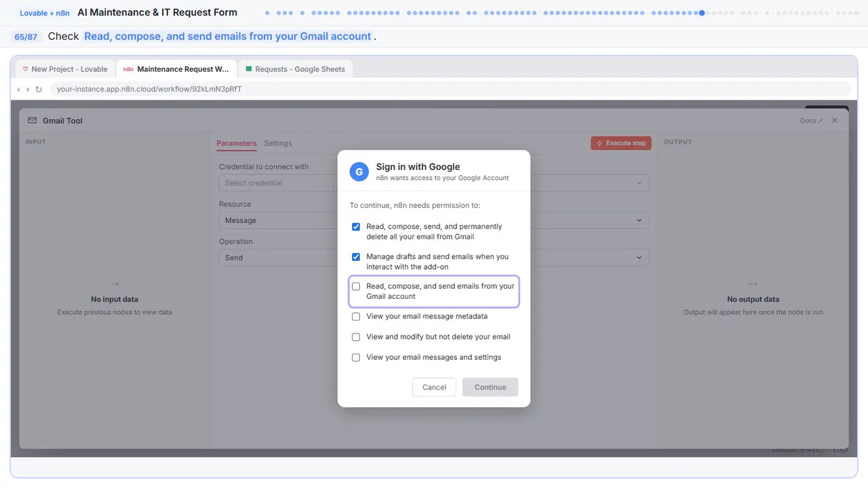Click the OUTPUT panel header
This screenshot has height=488, width=868.
pos(678,142)
